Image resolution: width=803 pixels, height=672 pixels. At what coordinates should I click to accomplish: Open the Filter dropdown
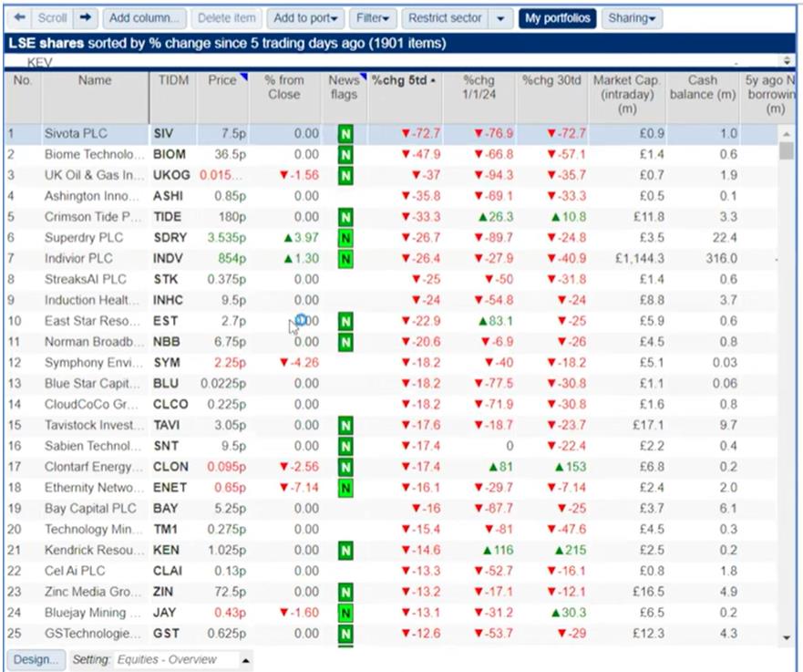[372, 18]
